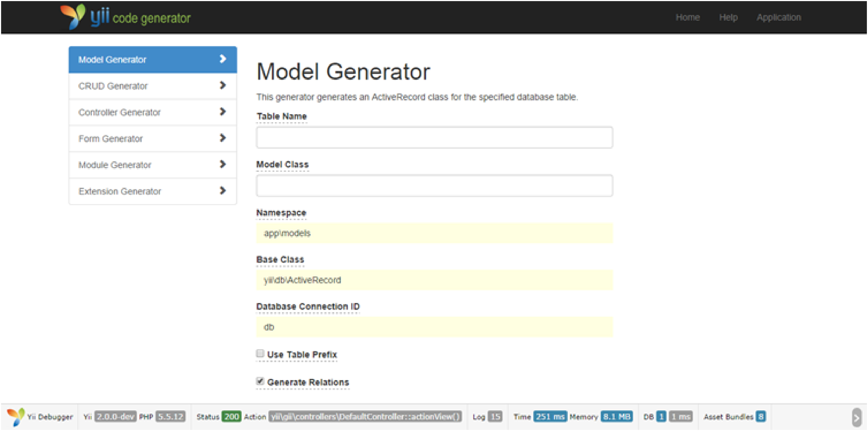The height and width of the screenshot is (431, 868).
Task: Open the Asset Bundles 8 badge
Action: (x=761, y=417)
